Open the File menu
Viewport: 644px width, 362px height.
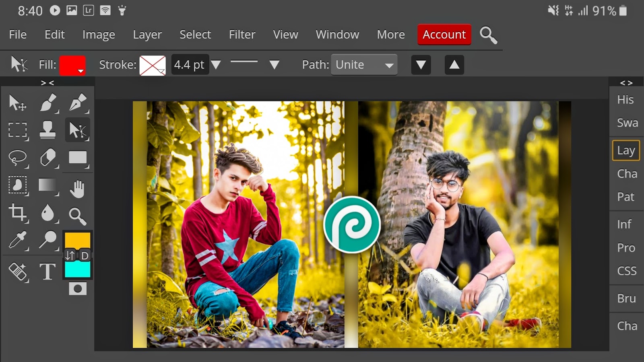(x=18, y=35)
